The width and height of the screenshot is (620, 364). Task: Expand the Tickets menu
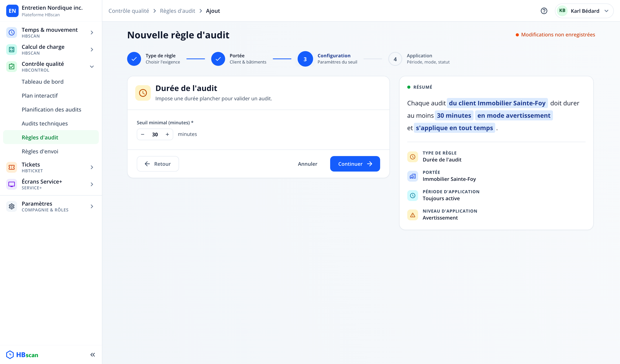[92, 167]
